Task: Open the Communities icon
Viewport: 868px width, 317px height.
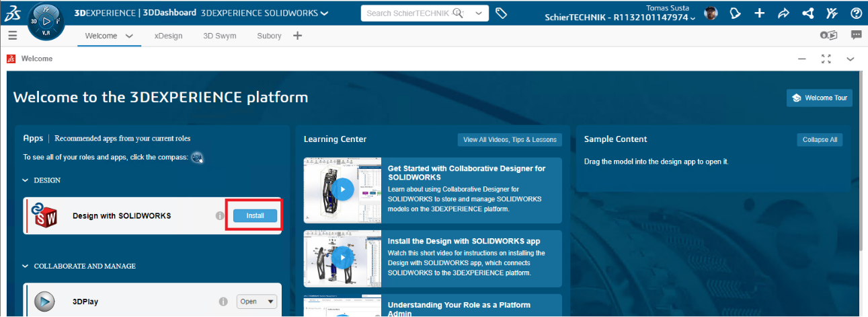Action: (832, 13)
